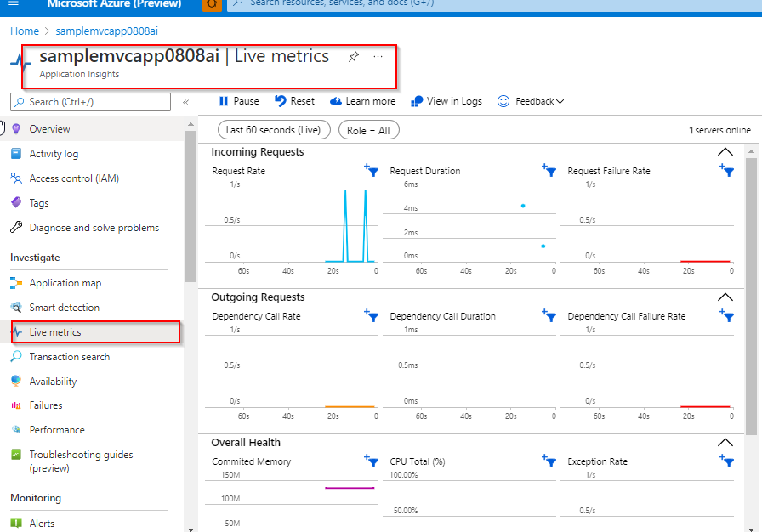
Task: Open Performance in the sidebar
Action: 93,430
